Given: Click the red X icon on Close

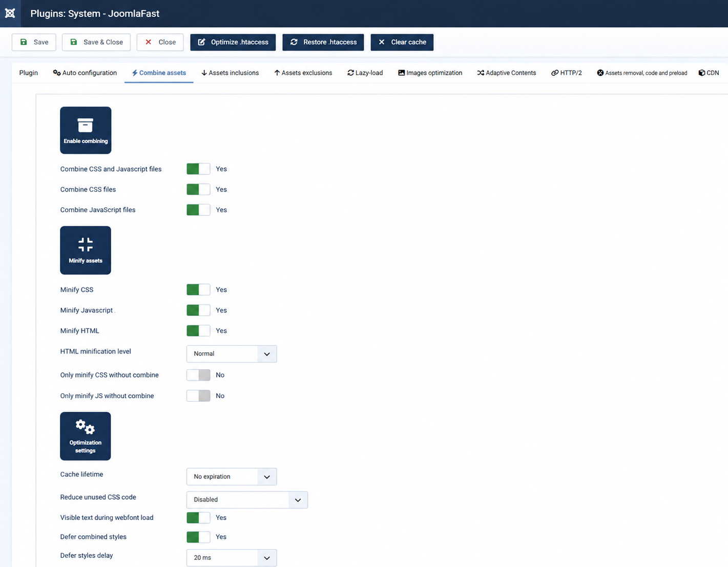Looking at the screenshot, I should pyautogui.click(x=148, y=42).
